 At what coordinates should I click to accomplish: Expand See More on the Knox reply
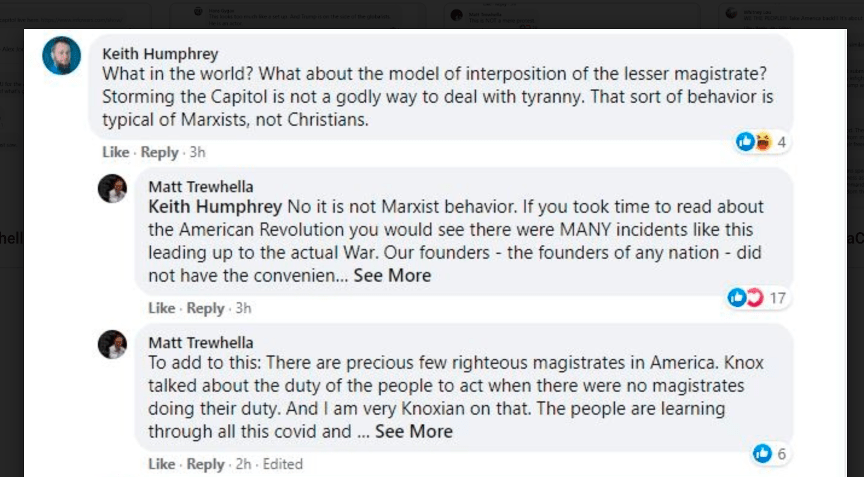click(414, 431)
